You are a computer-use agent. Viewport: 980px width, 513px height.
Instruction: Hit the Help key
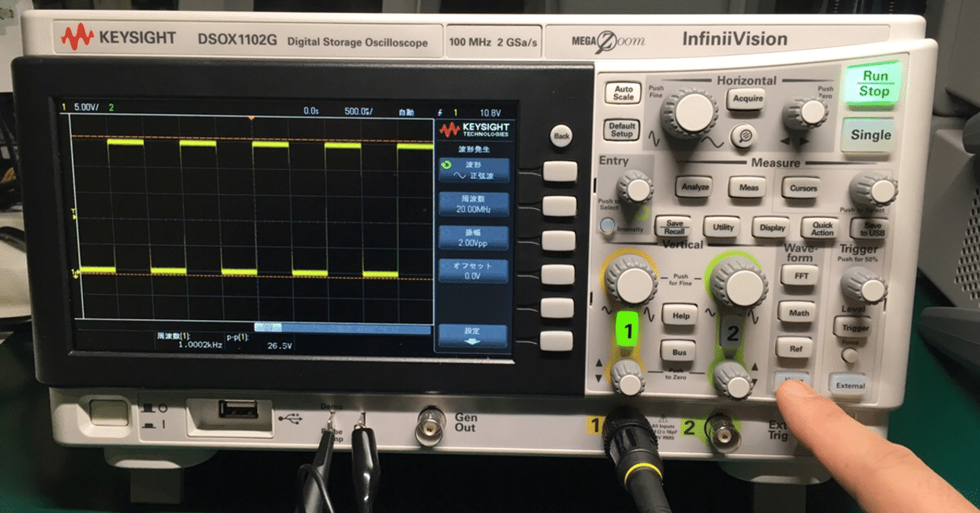tap(679, 315)
